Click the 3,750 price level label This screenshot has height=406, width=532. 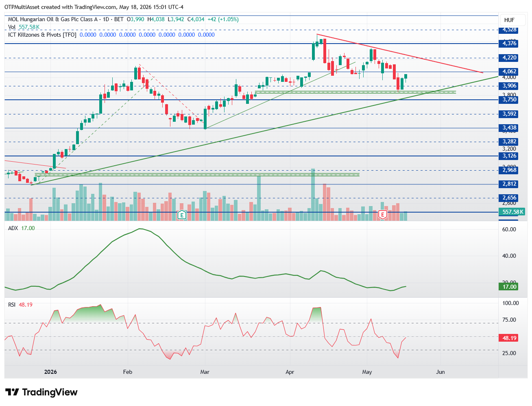point(509,100)
